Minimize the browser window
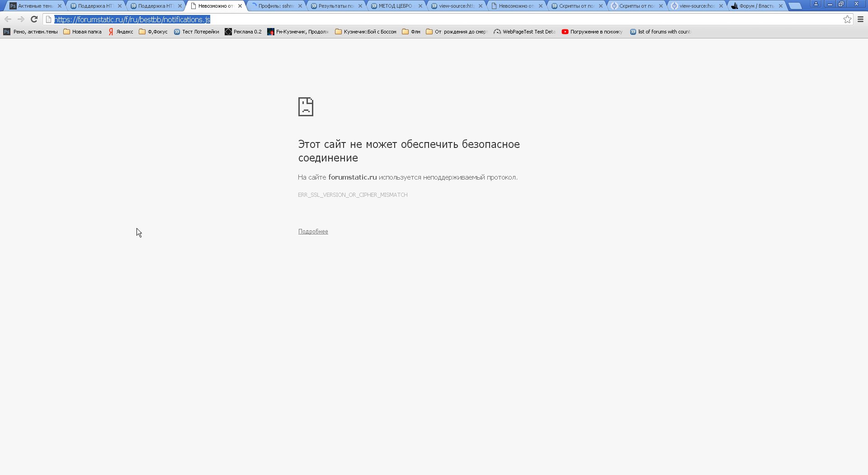The width and height of the screenshot is (868, 475). click(830, 4)
